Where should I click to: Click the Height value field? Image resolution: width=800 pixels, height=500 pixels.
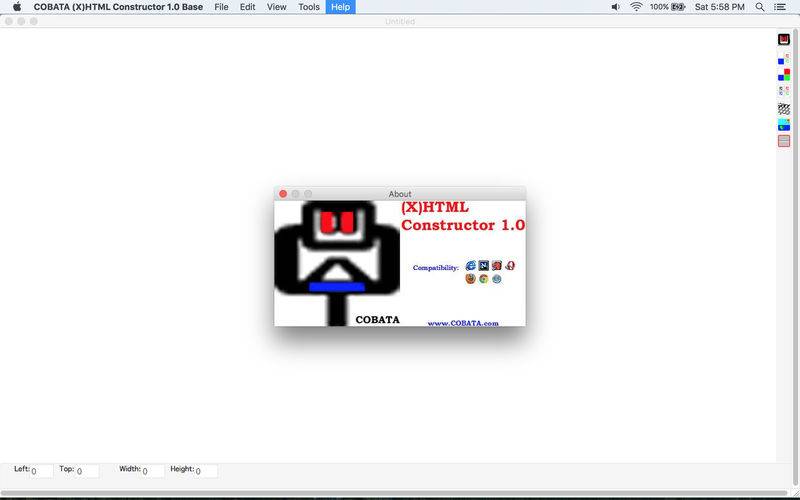coord(206,471)
